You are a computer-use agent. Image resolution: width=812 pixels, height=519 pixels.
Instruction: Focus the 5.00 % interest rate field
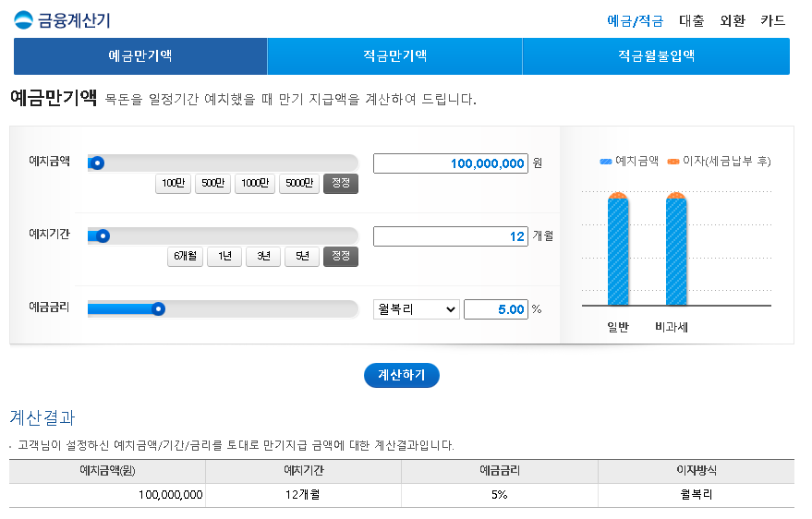click(x=496, y=309)
